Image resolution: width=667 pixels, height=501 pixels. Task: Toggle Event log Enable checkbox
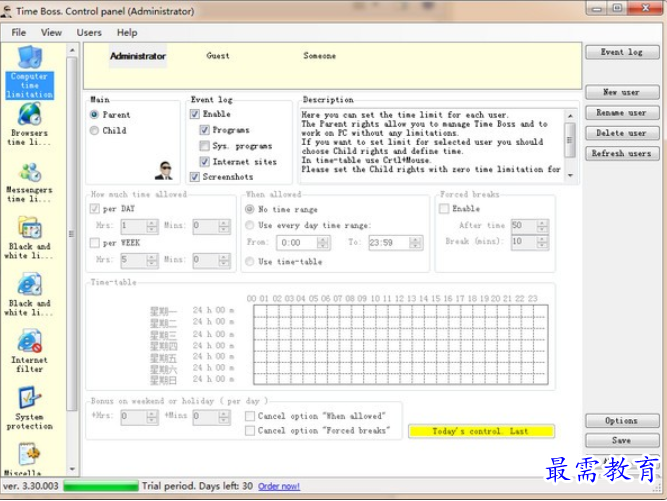click(x=194, y=114)
